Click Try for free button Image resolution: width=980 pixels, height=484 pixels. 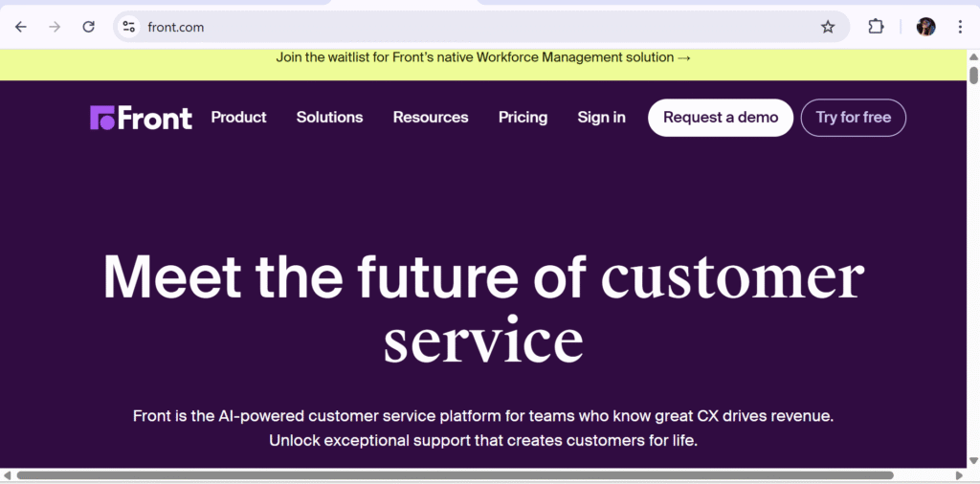pyautogui.click(x=853, y=118)
